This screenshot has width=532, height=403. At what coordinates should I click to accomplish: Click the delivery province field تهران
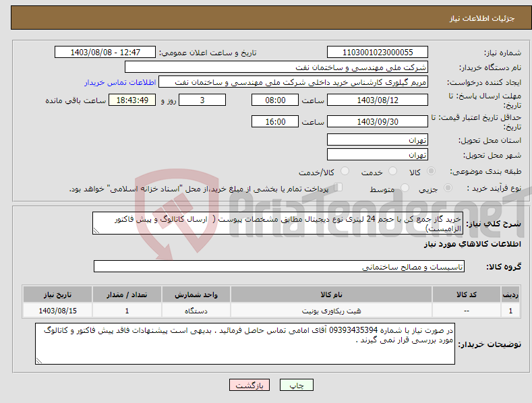coord(378,139)
